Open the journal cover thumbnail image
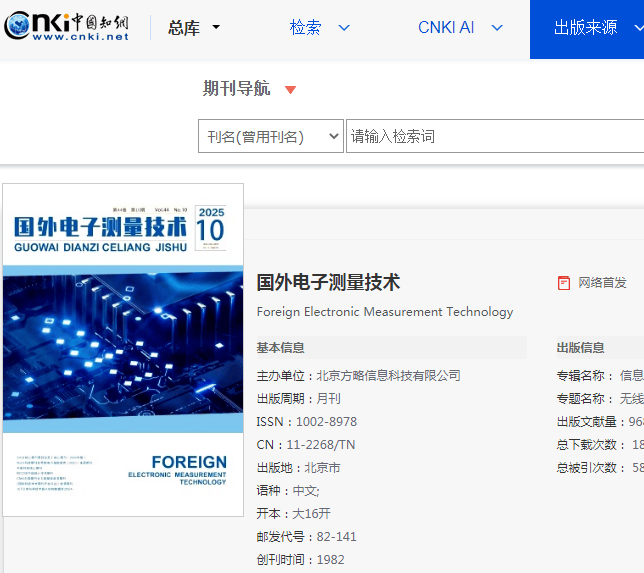This screenshot has height=573, width=644. tap(123, 350)
